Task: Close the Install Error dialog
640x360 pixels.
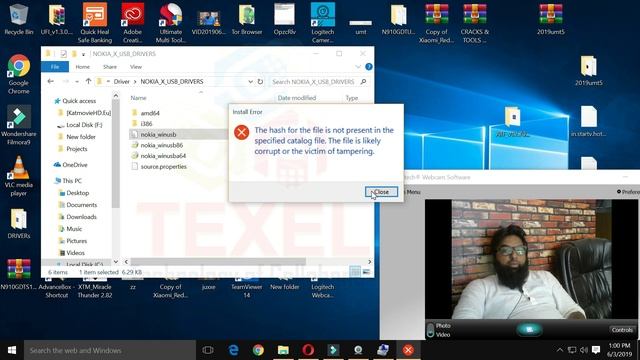Action: (x=381, y=192)
